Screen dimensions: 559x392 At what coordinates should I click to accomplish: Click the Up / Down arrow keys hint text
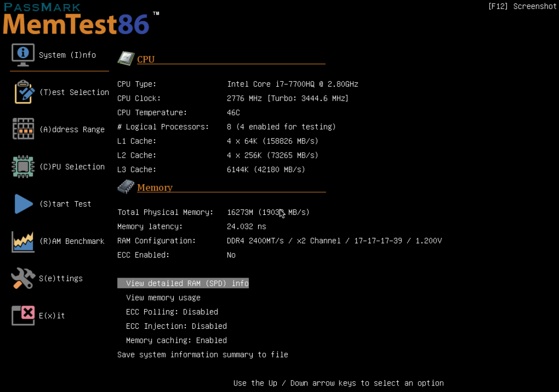(x=339, y=383)
